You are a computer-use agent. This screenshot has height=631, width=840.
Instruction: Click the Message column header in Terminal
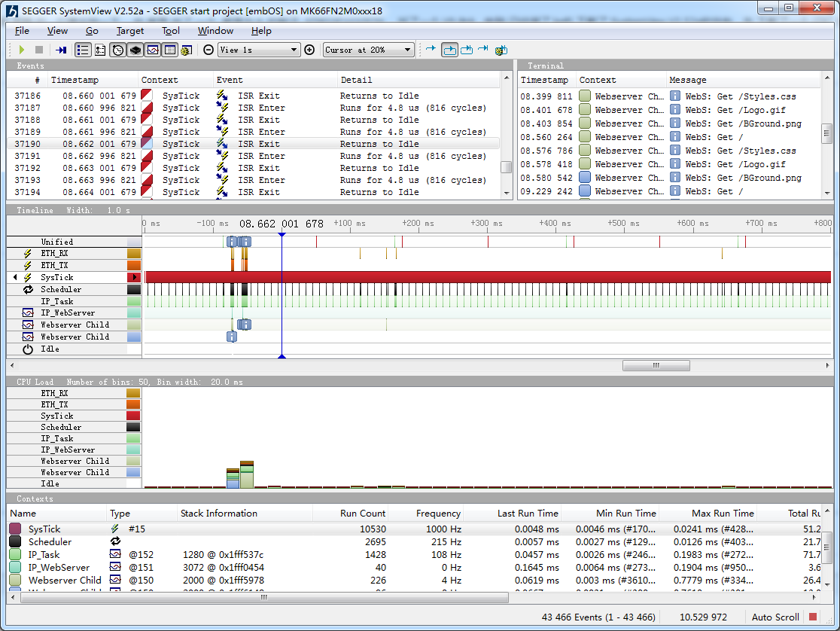[x=744, y=80]
